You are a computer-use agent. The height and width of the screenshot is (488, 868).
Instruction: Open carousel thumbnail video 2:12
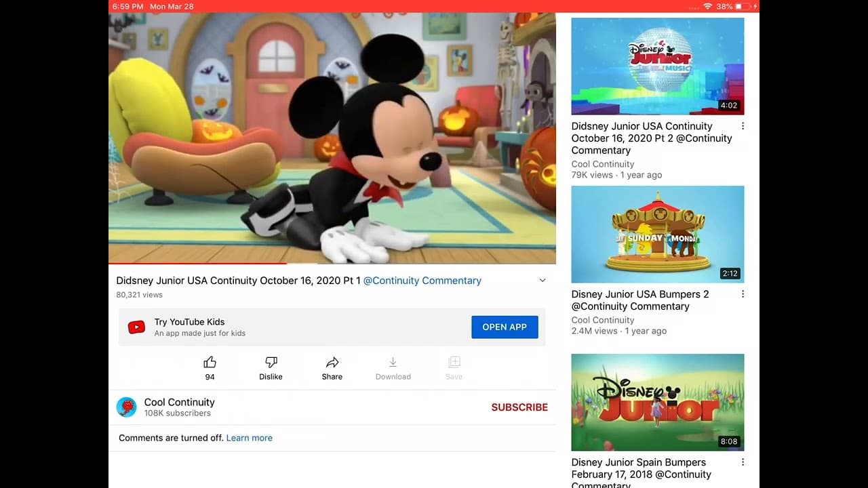click(658, 234)
